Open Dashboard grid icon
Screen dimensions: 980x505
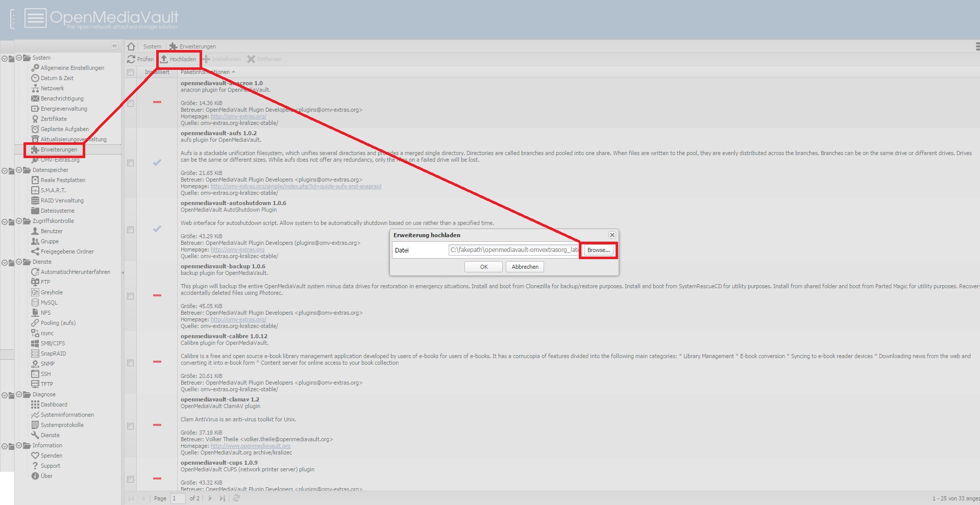35,405
